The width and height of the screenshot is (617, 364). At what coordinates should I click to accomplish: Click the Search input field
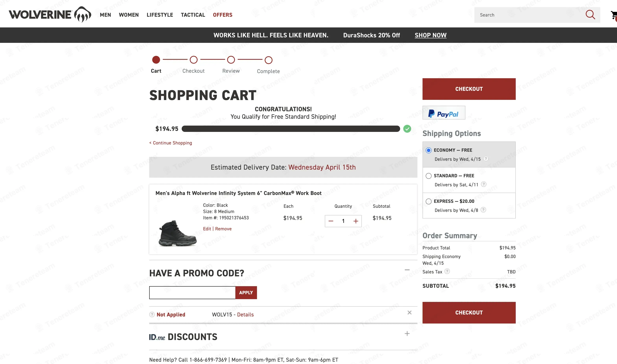(x=530, y=15)
